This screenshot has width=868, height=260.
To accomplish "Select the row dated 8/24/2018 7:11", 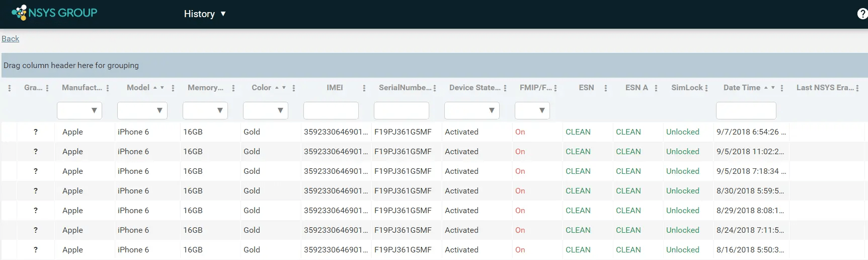I will point(435,230).
